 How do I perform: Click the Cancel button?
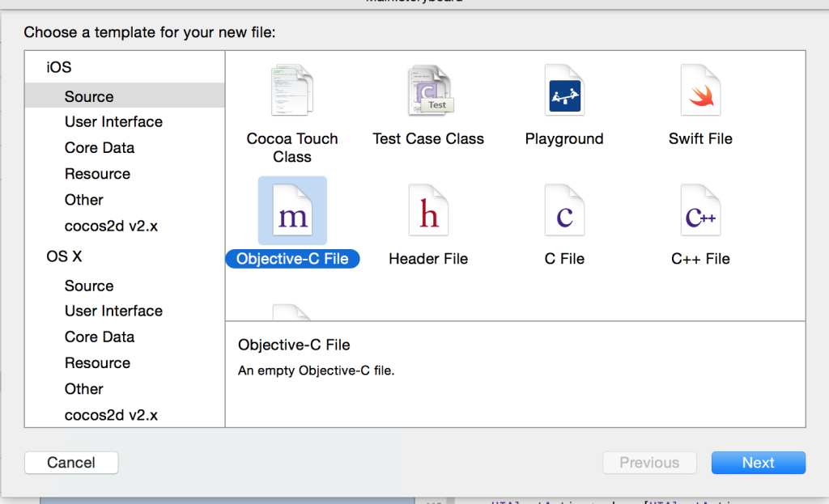click(x=71, y=462)
